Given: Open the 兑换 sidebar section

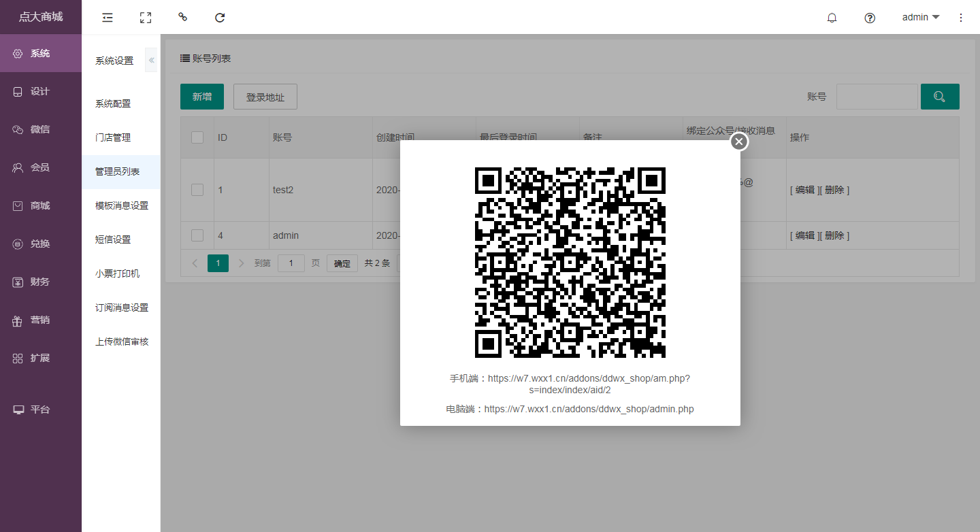Looking at the screenshot, I should [x=41, y=244].
